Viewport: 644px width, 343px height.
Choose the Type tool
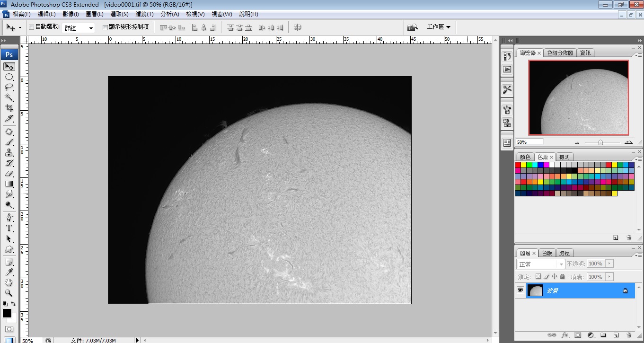click(x=9, y=228)
